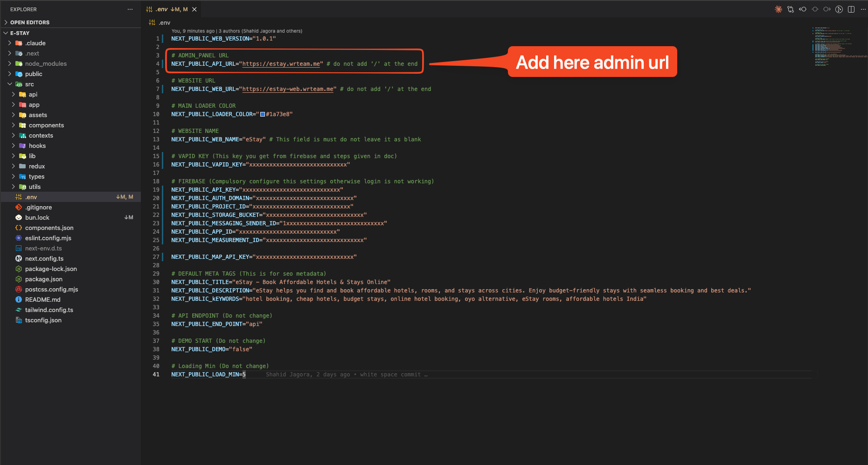
Task: Collapse the E-STAY project section
Action: click(20, 33)
